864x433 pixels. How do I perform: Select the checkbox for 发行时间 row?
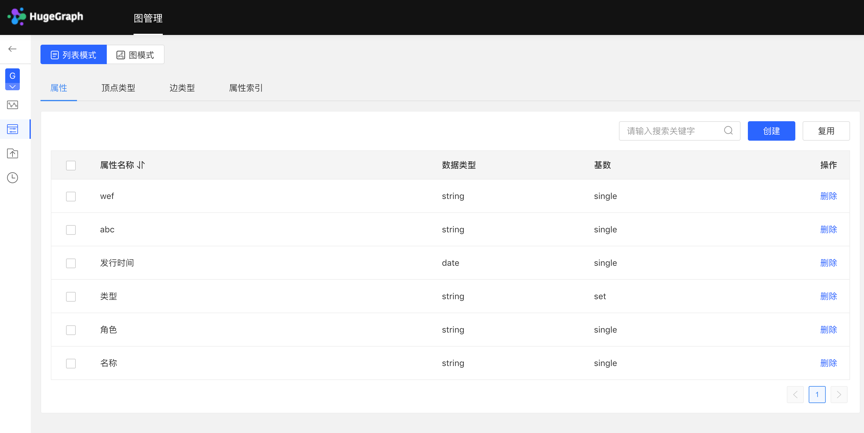tap(71, 263)
